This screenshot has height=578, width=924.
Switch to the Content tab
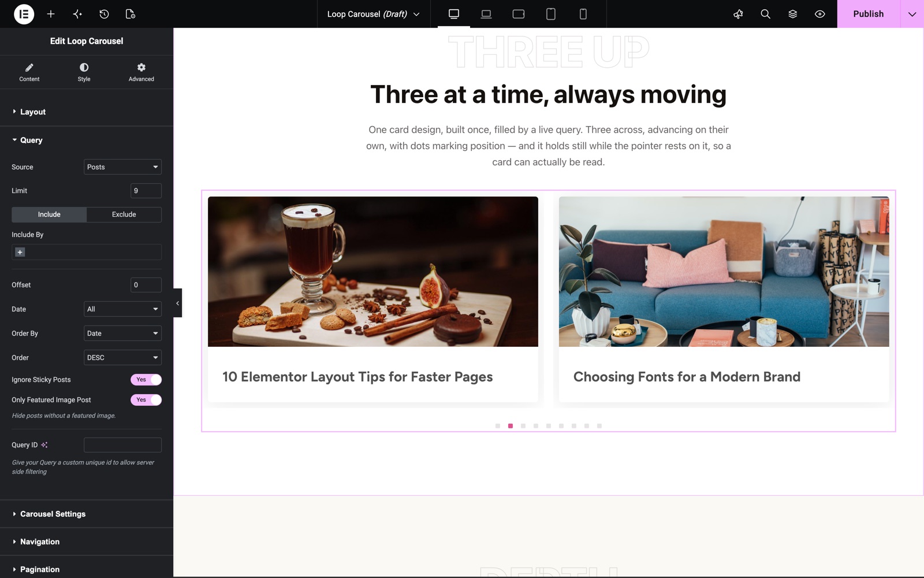[x=29, y=72]
